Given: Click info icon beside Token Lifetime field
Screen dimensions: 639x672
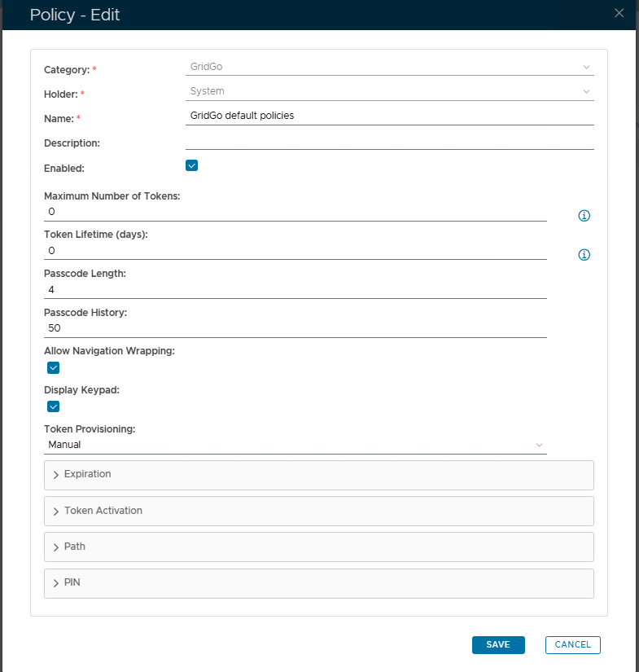Looking at the screenshot, I should [x=584, y=255].
